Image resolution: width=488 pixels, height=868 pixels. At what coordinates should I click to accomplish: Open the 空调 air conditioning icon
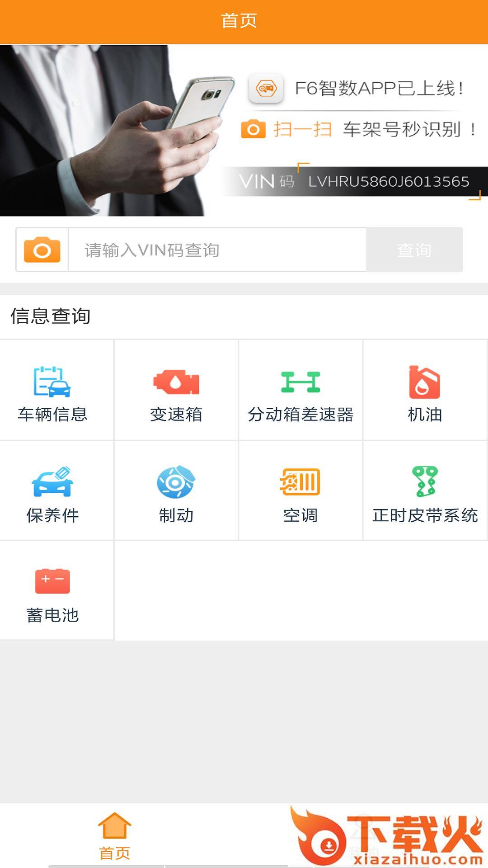tap(300, 482)
